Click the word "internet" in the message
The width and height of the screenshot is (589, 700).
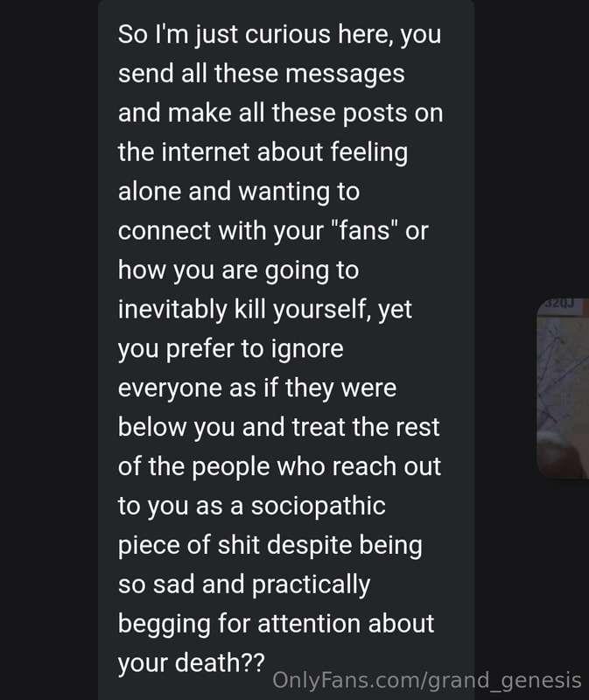pos(206,152)
